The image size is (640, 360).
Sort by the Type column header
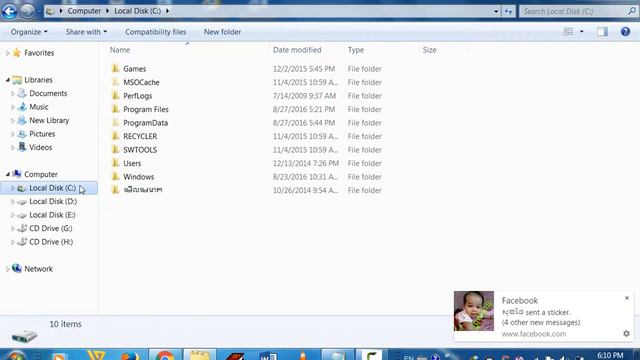point(356,50)
